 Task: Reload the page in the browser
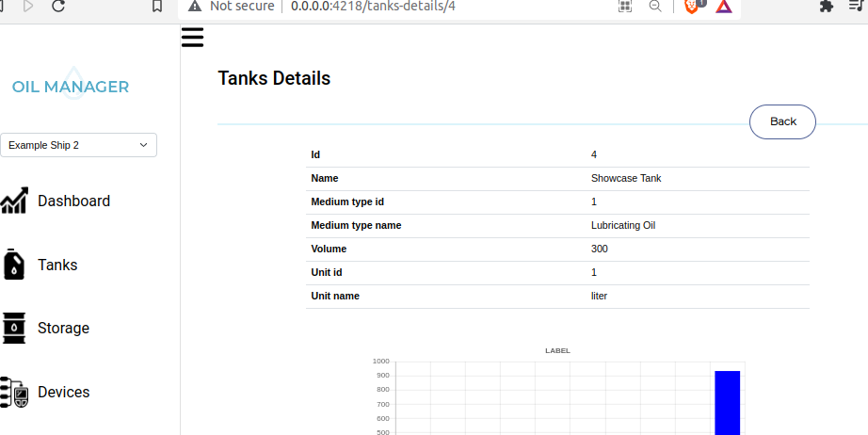pos(58,7)
